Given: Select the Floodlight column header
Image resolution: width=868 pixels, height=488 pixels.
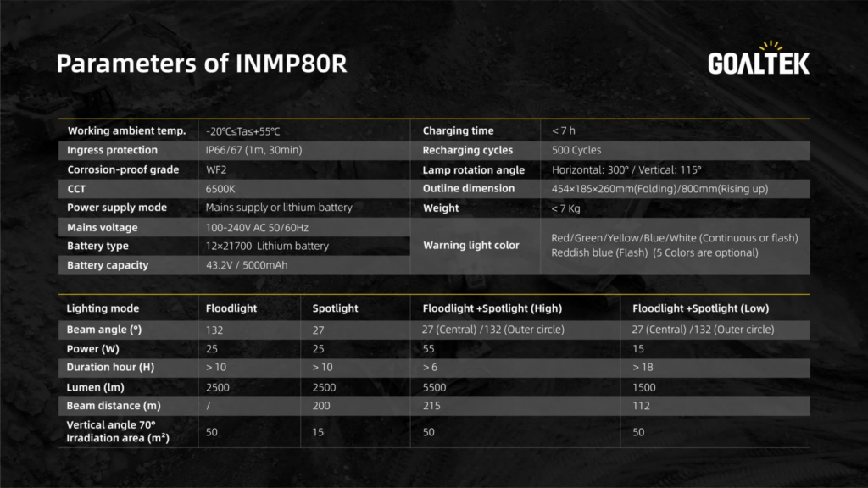Looking at the screenshot, I should pos(231,308).
